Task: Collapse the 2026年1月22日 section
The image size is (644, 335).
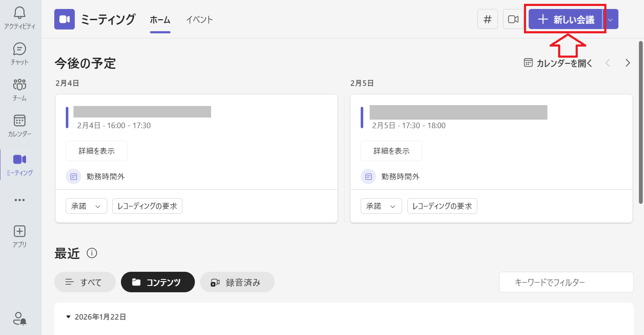Action: pyautogui.click(x=69, y=317)
